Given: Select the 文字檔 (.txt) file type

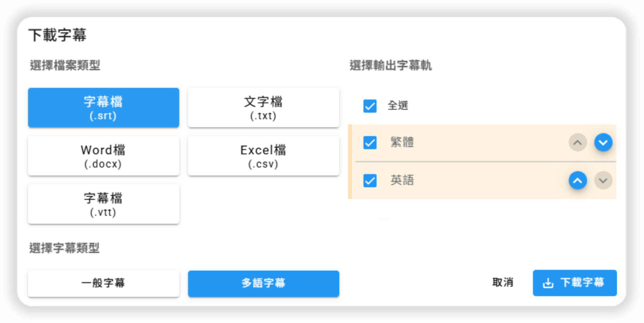Looking at the screenshot, I should pyautogui.click(x=263, y=108).
